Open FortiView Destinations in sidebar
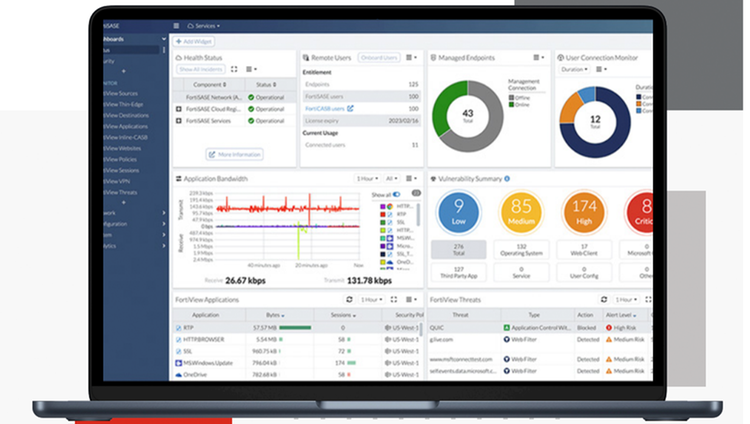The height and width of the screenshot is (424, 750). click(127, 115)
